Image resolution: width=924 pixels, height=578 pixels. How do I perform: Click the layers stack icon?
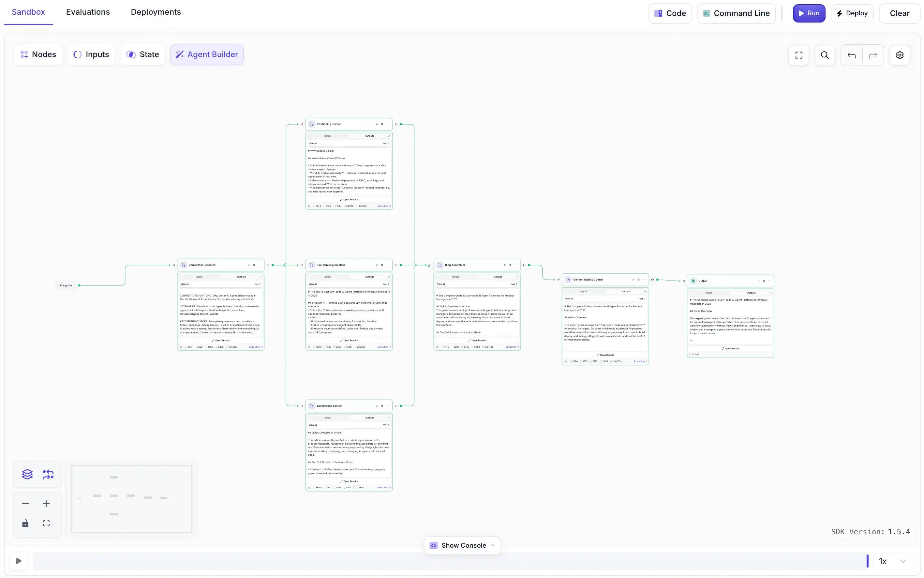tap(27, 474)
